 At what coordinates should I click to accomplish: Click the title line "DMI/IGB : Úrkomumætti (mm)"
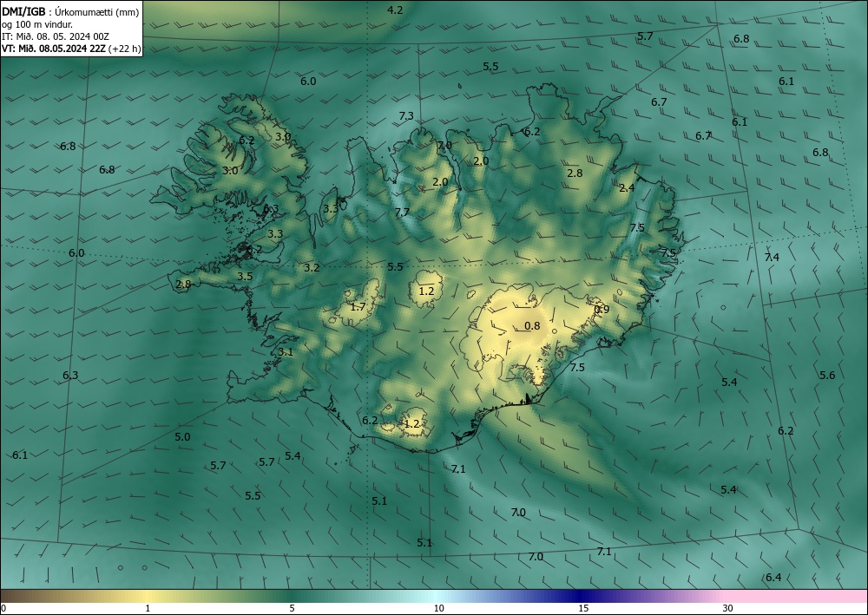tap(69, 11)
